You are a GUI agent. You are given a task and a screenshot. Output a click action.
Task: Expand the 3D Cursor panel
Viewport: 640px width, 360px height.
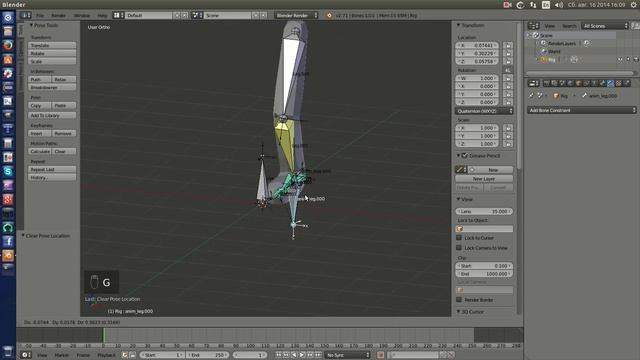[459, 311]
